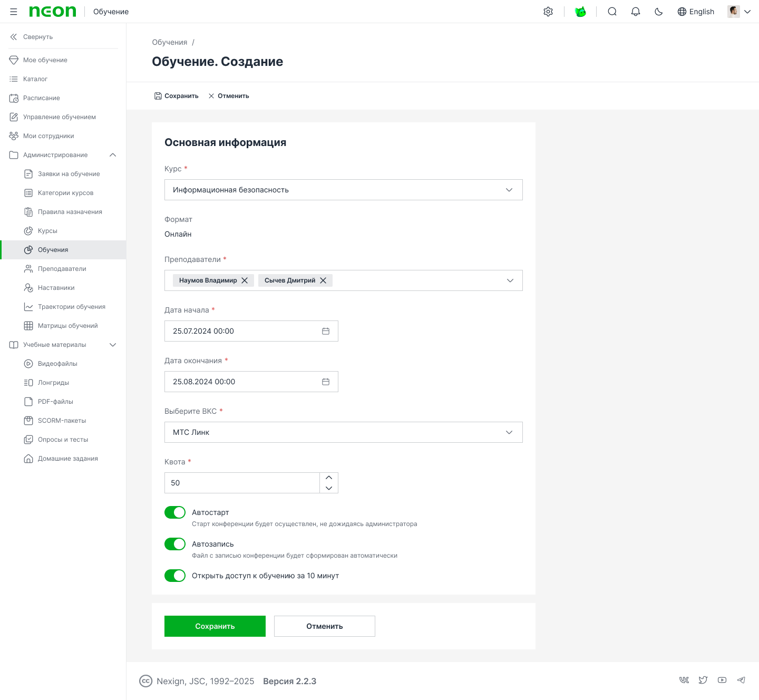Click the search magnifier icon

(x=612, y=12)
